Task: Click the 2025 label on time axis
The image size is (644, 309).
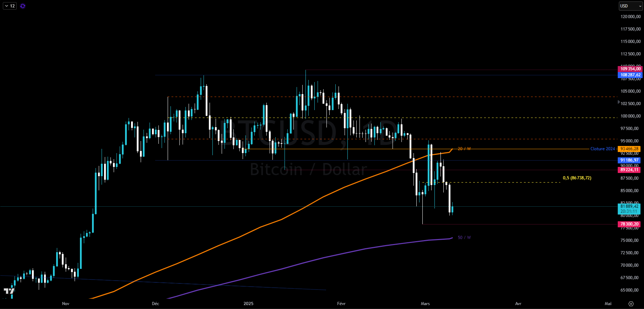Action: pos(248,304)
